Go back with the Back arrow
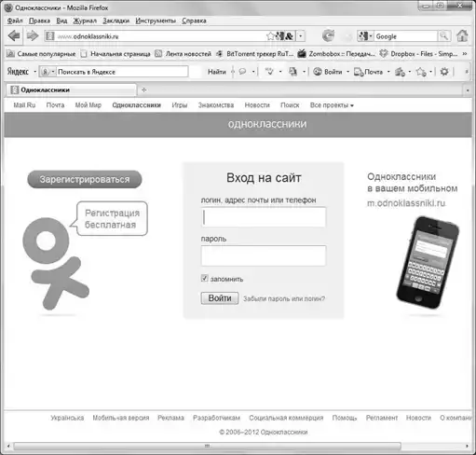Image resolution: width=476 pixels, height=455 pixels. [14, 36]
